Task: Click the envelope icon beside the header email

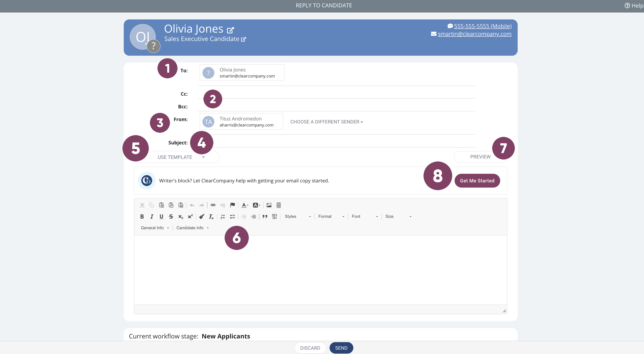Action: pos(433,34)
